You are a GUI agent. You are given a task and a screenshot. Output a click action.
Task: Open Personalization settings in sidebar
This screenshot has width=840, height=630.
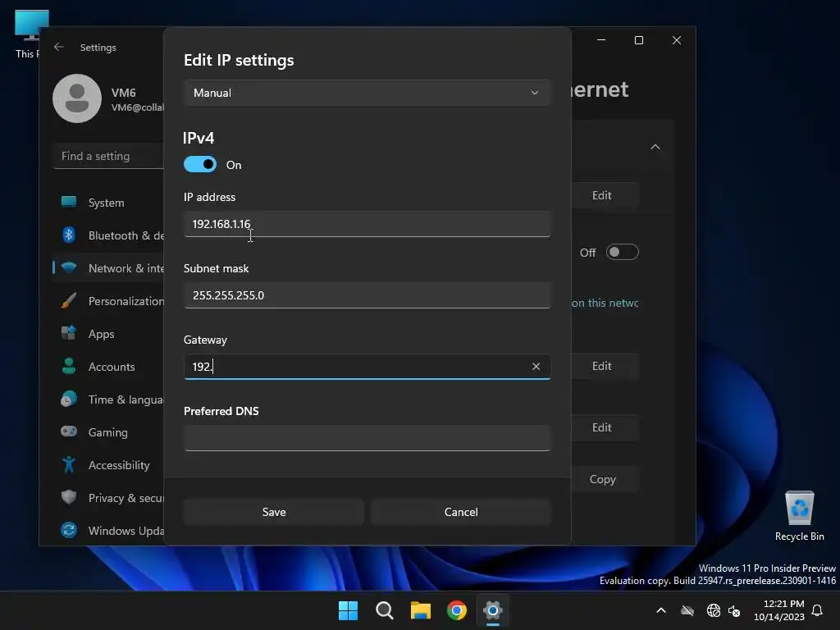[x=110, y=301]
